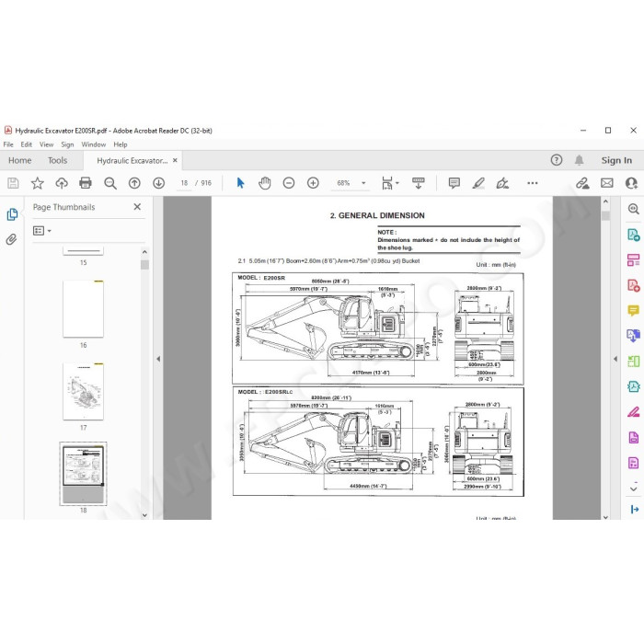
Task: Add the document to starred files
Action: pyautogui.click(x=38, y=183)
